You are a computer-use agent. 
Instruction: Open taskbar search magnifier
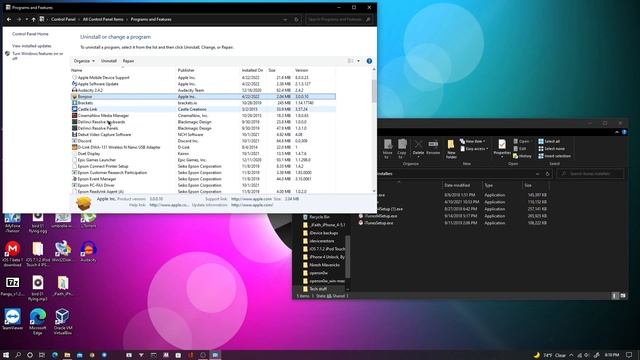(18, 355)
